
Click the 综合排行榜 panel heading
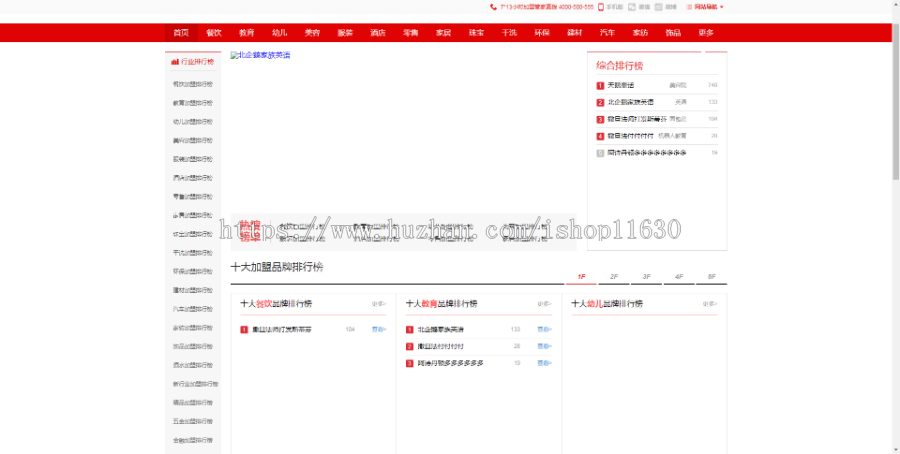point(619,66)
